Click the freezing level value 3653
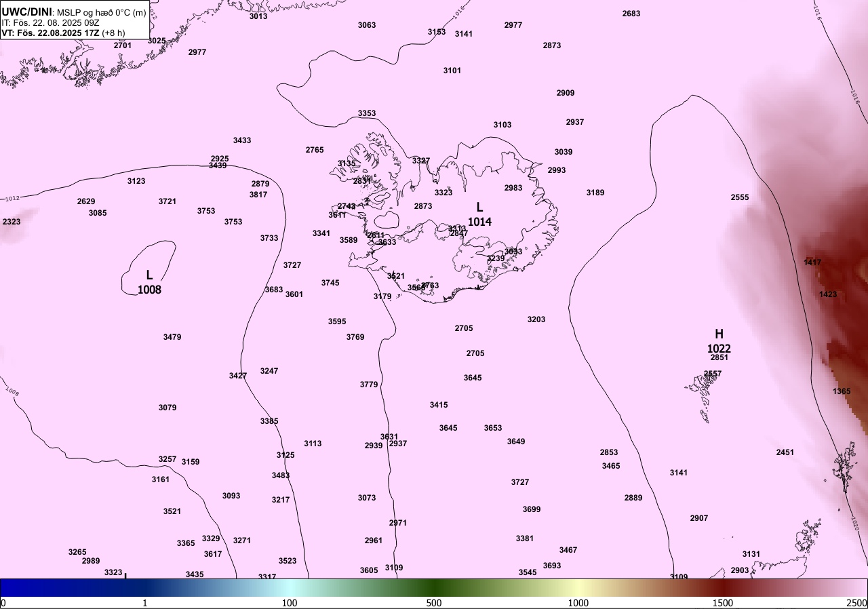The width and height of the screenshot is (868, 609). click(x=493, y=428)
